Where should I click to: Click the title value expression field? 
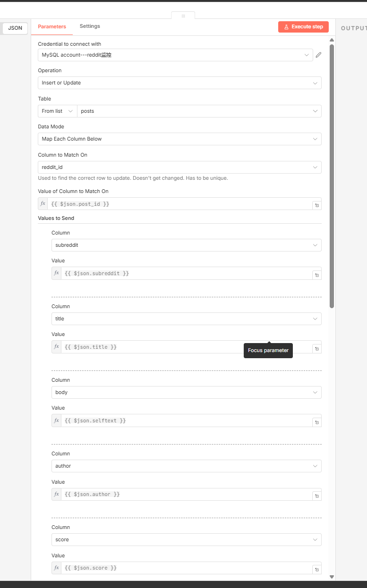(x=184, y=347)
